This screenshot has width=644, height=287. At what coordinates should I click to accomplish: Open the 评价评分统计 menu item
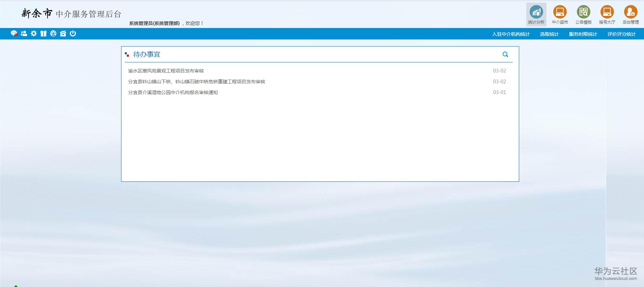pos(621,34)
